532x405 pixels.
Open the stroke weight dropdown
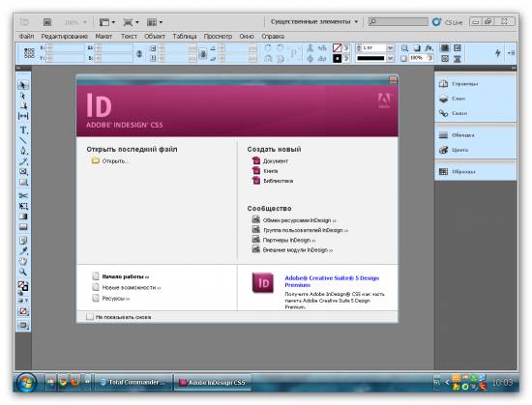pos(390,48)
